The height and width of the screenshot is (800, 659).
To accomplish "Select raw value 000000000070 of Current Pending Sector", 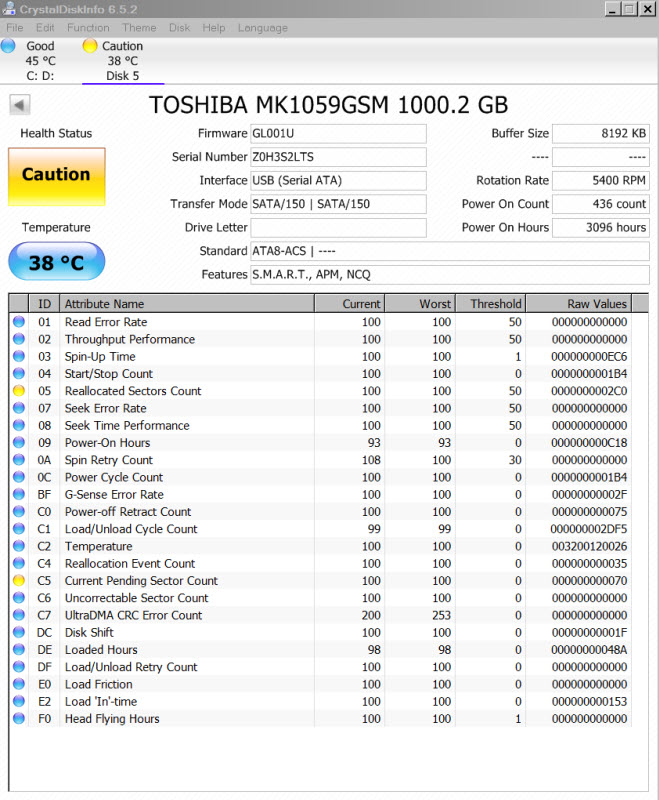I will 590,581.
